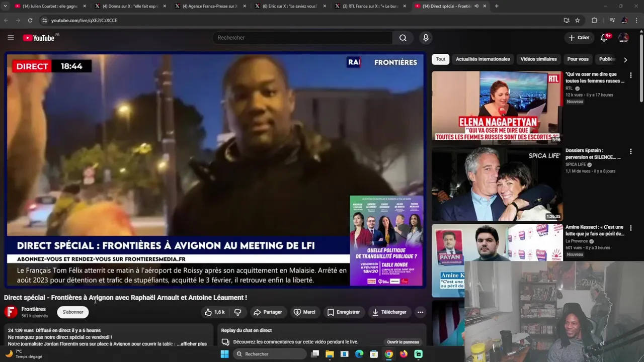Bookmark this page with star icon

pyautogui.click(x=578, y=20)
